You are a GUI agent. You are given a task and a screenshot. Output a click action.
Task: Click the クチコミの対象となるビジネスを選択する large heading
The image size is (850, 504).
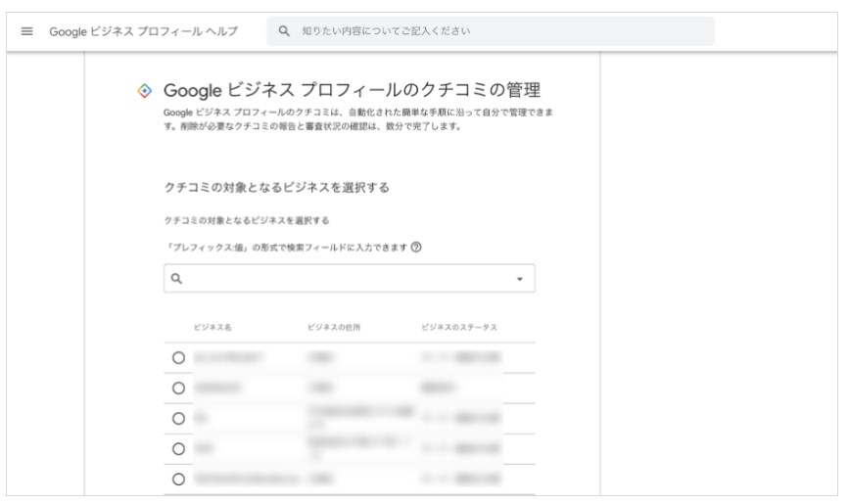coord(276,188)
